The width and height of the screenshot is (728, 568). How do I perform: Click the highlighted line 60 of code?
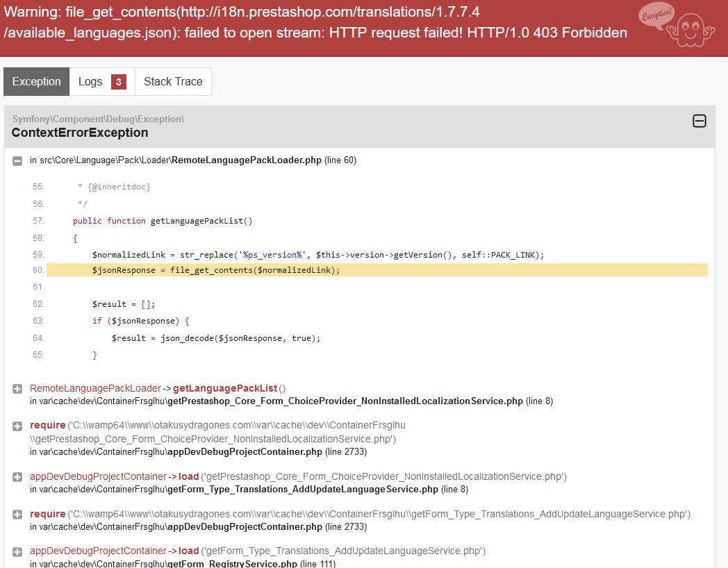coord(377,270)
